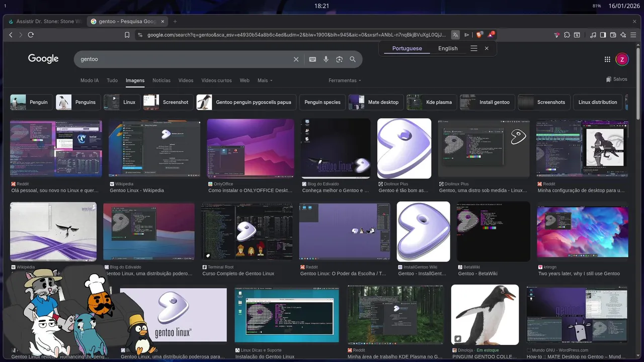The image size is (644, 362).
Task: Open the OnlyOffice purple desktop thumbnail
Action: click(x=251, y=148)
